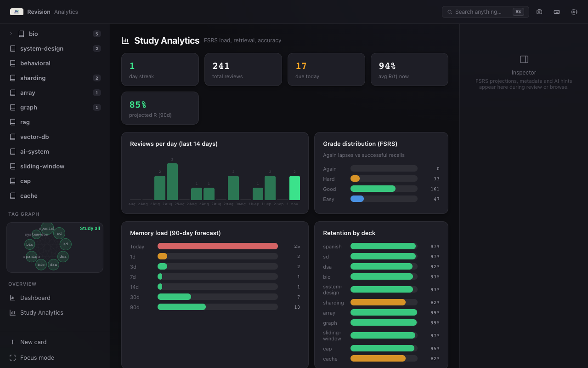Viewport: 588px width, 368px height.
Task: Click the book icon beside system-design
Action: [12, 48]
